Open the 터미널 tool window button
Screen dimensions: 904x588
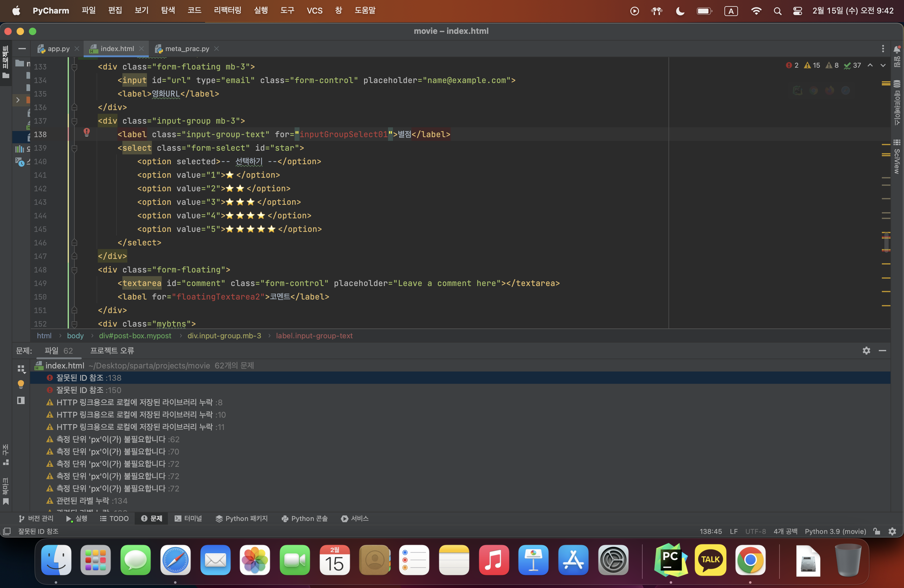click(x=188, y=518)
